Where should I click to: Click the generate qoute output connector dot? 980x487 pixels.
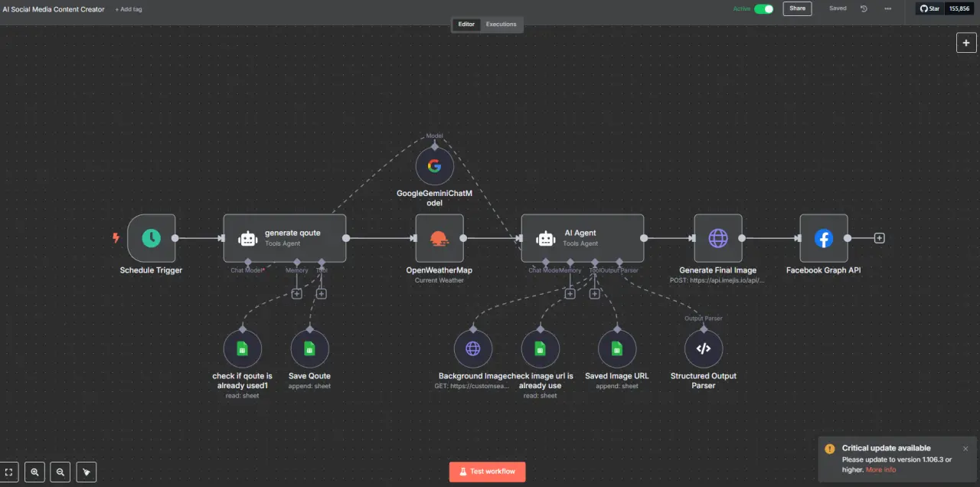346,238
